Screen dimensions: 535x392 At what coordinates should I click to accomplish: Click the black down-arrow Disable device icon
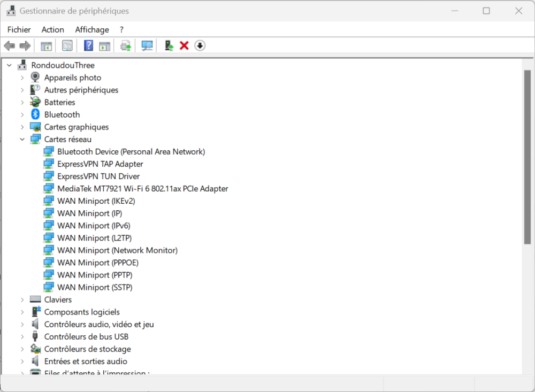[x=200, y=46]
